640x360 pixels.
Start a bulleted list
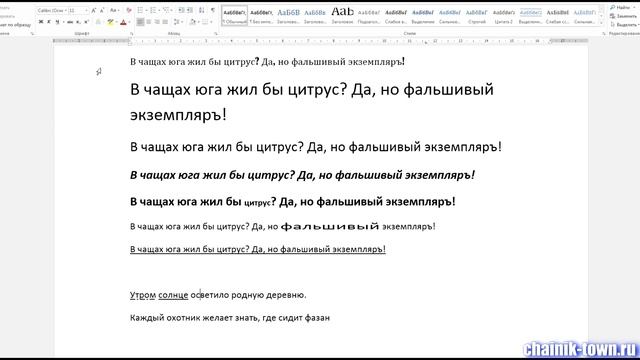[140, 10]
